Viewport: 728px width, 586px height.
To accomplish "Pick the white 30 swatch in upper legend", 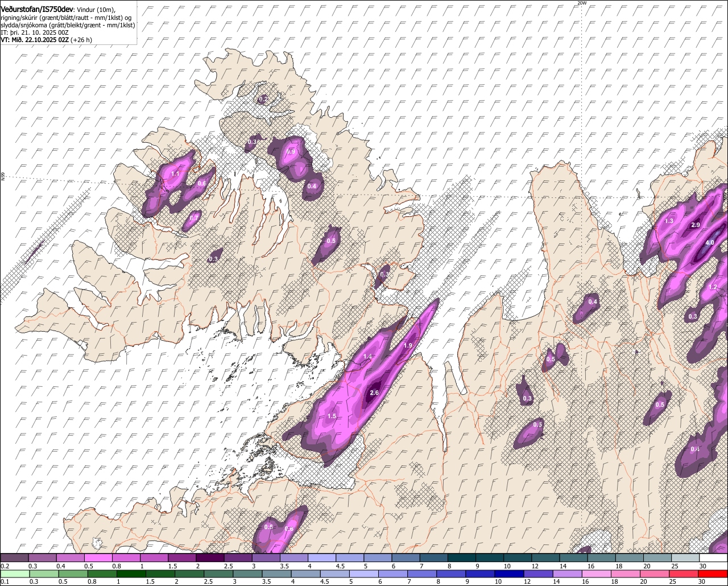I will (x=714, y=558).
